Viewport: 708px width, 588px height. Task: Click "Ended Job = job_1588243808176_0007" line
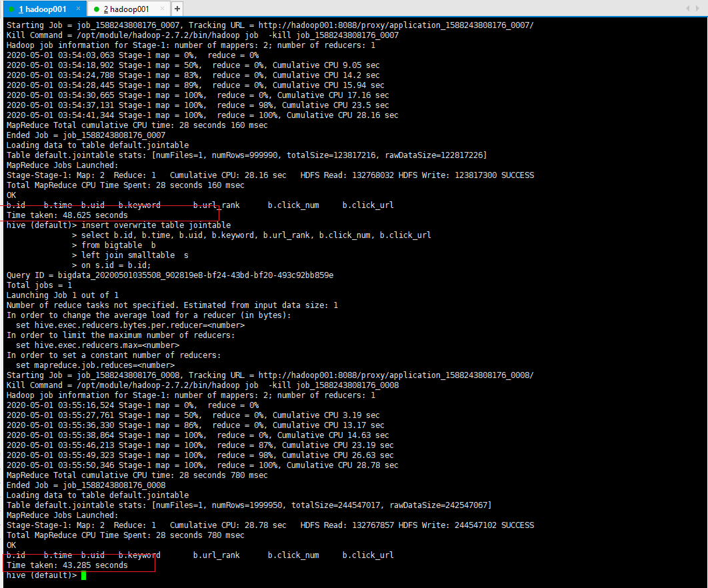86,135
